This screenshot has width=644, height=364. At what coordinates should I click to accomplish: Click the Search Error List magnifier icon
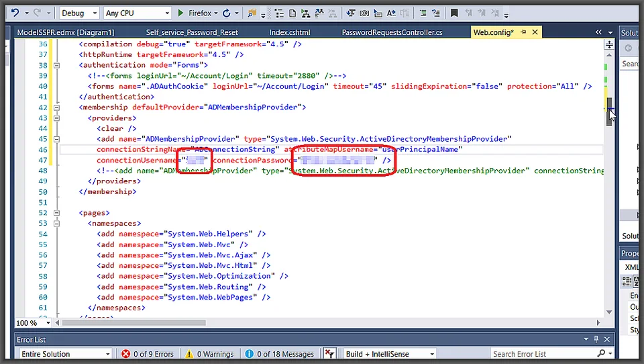[x=601, y=353]
